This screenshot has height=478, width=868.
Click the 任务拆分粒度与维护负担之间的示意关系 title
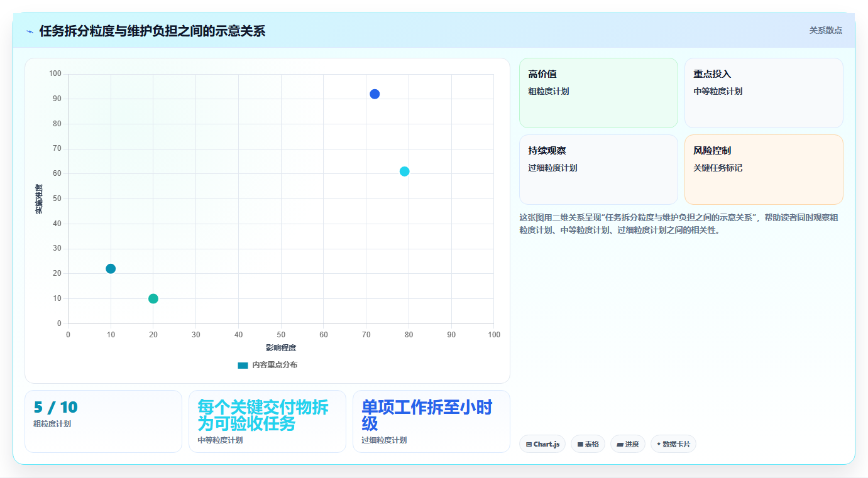(x=152, y=31)
